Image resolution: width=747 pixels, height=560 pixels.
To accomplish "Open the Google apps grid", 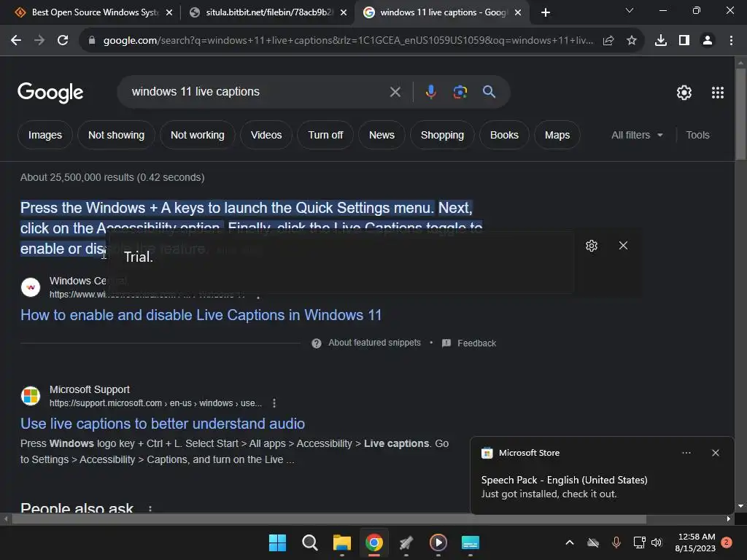I will tap(718, 93).
